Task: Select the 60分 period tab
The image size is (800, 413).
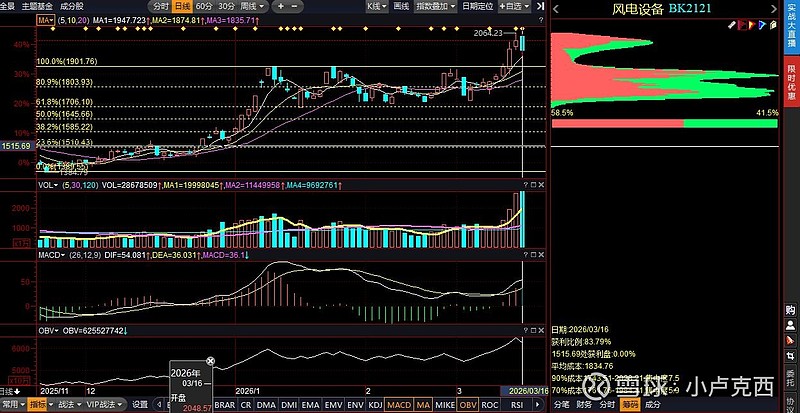Action: (x=204, y=7)
